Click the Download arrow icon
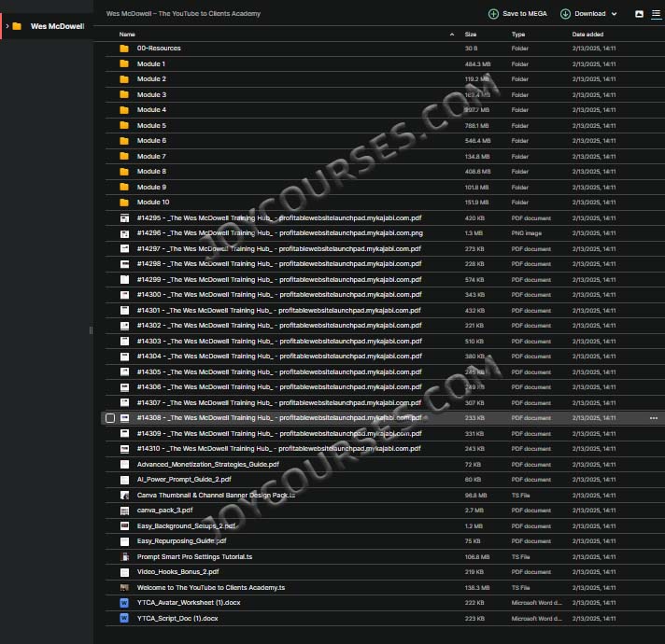 click(565, 14)
